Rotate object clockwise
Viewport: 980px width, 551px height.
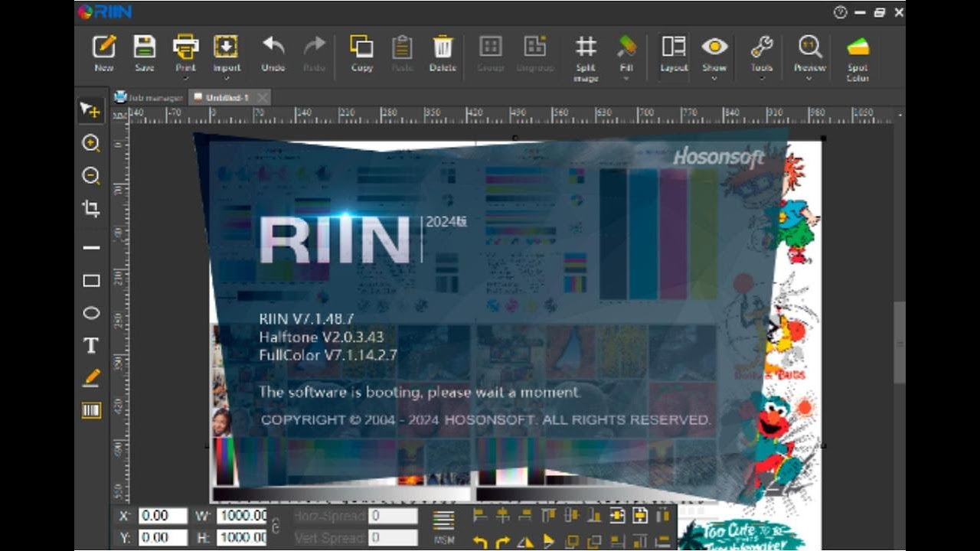503,542
